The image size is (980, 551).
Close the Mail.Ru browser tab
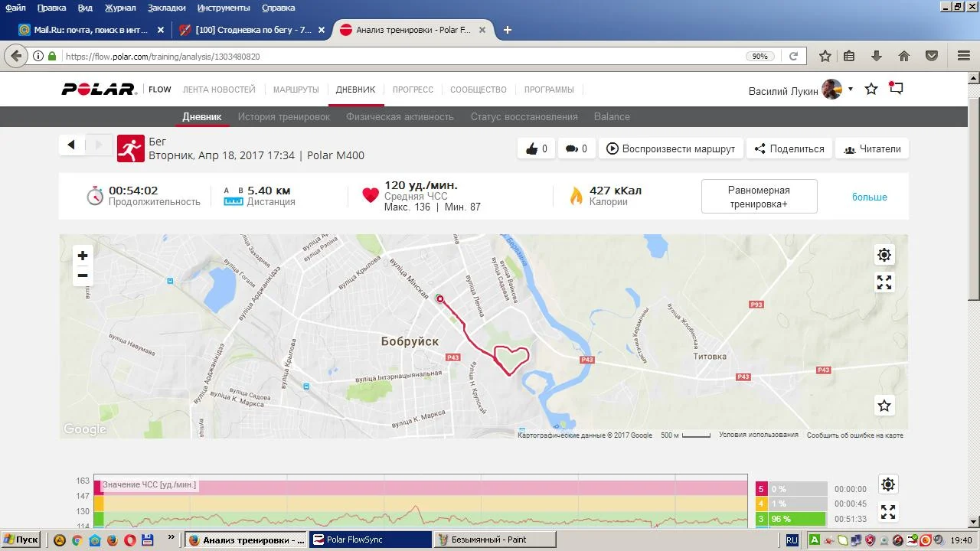coord(161,30)
